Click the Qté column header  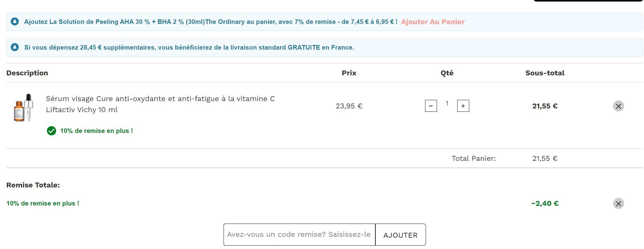[x=447, y=73]
